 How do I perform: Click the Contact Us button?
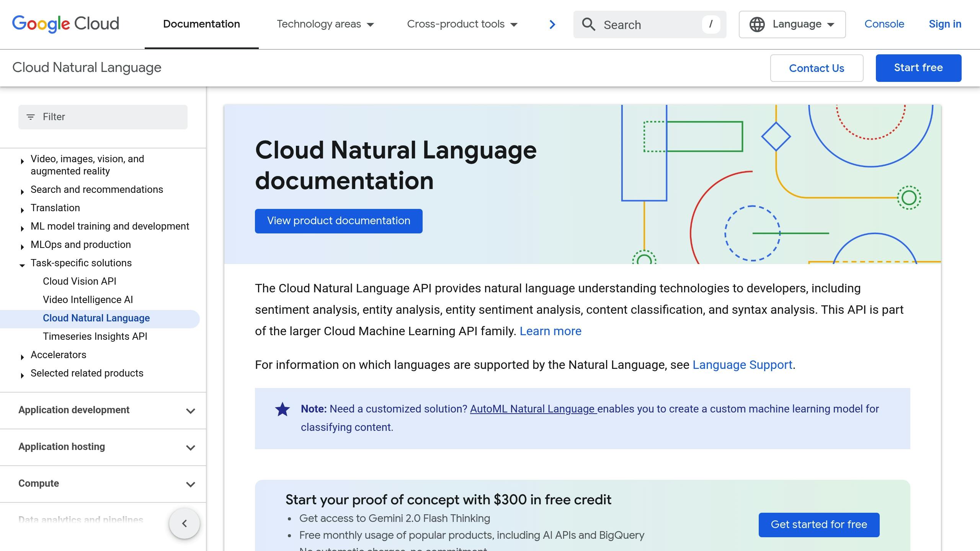pyautogui.click(x=817, y=68)
